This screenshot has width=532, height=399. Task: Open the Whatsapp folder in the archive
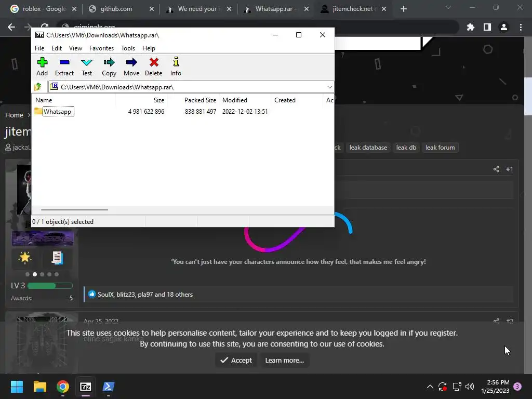(x=54, y=112)
